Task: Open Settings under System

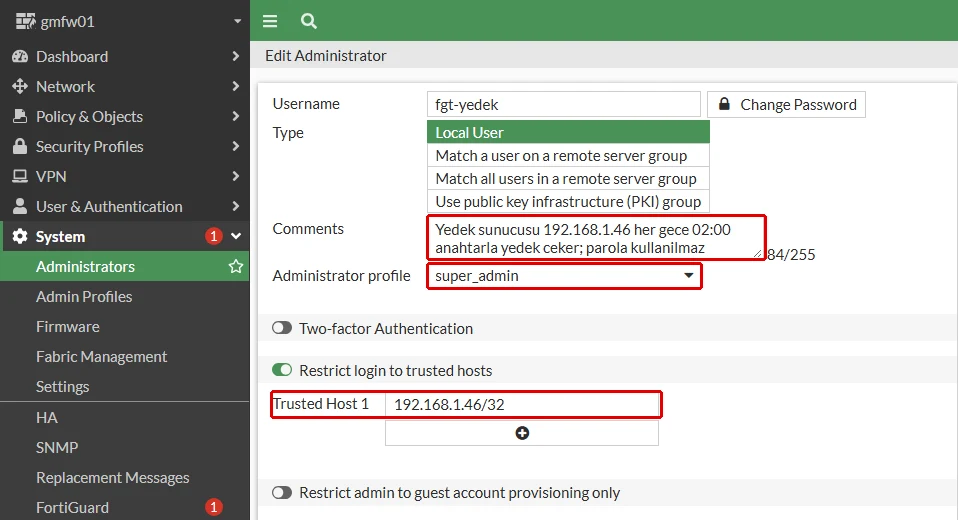Action: click(x=125, y=386)
